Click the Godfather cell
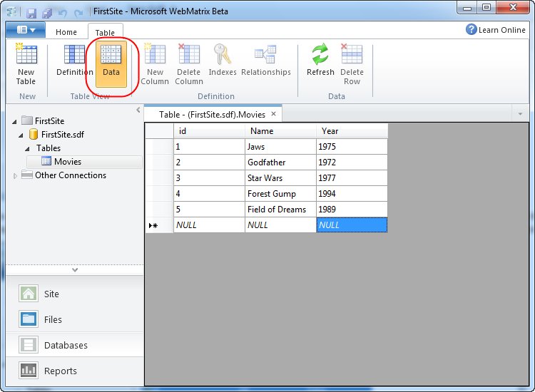535x392 pixels. click(x=280, y=163)
